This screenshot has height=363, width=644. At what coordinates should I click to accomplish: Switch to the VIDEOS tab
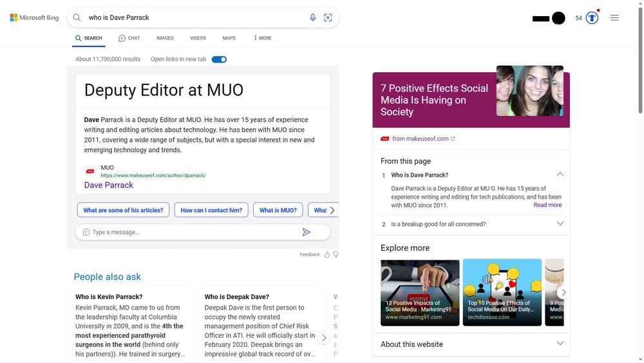198,38
